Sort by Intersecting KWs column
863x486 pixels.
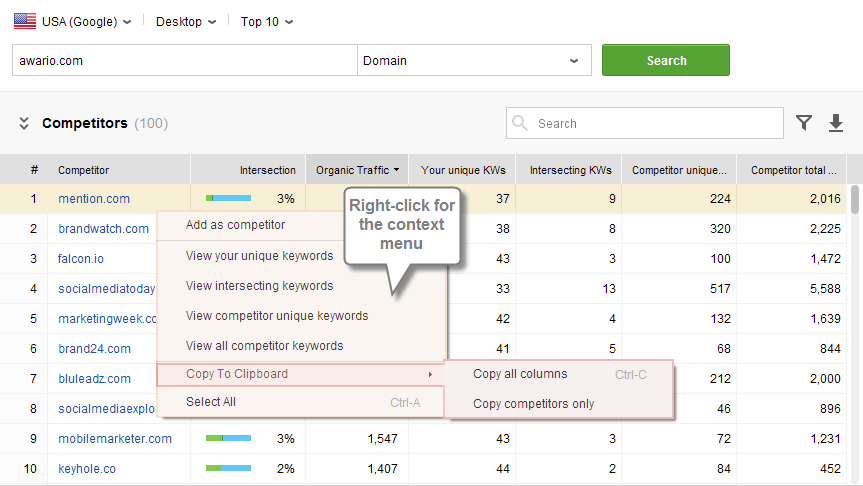569,170
